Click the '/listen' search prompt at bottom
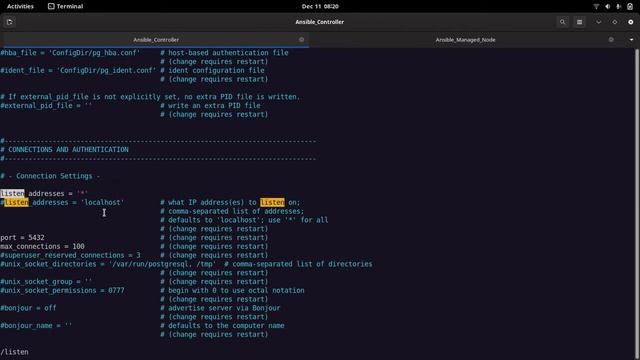This screenshot has width=640, height=360. click(14, 352)
